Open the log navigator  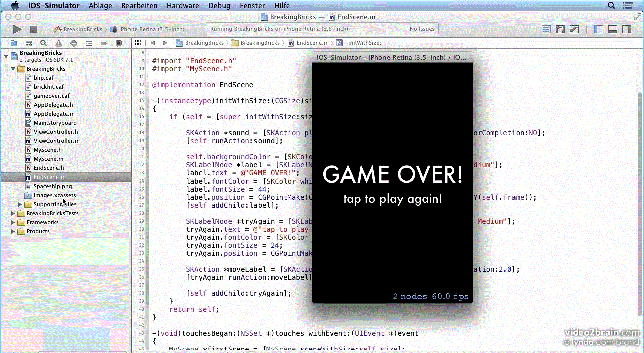pyautogui.click(x=119, y=43)
